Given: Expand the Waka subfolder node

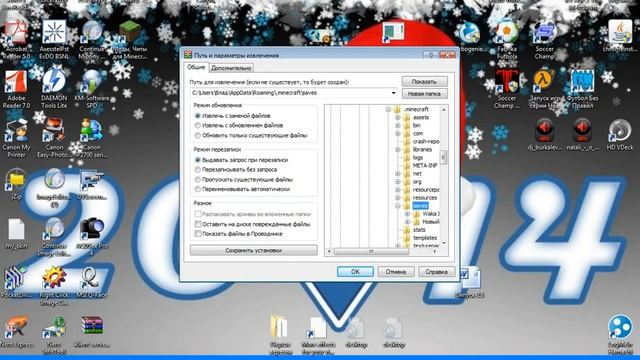Looking at the screenshot, I should (407, 213).
